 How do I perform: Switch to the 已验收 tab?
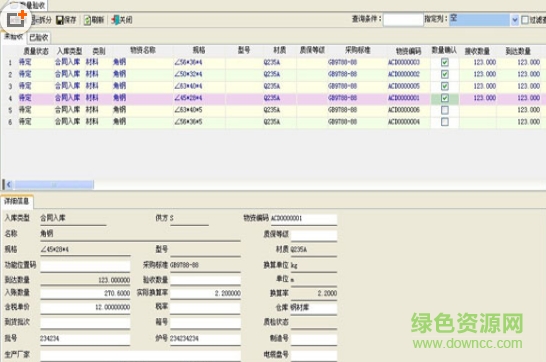coord(39,37)
